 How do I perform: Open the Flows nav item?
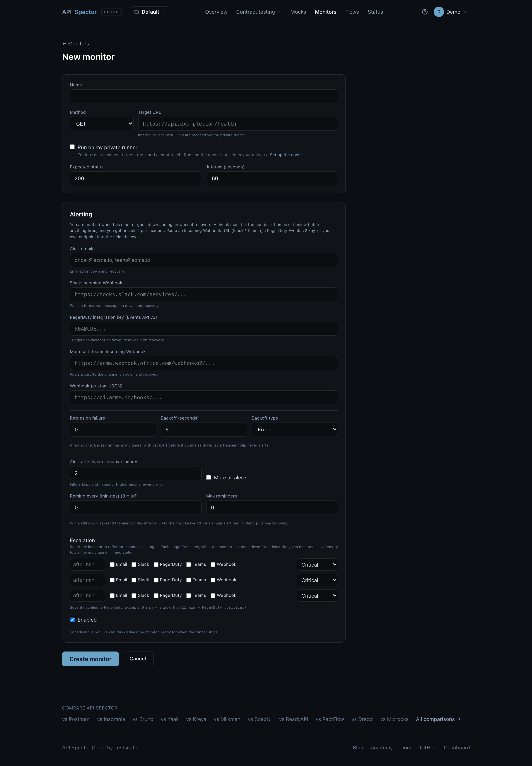pos(352,12)
